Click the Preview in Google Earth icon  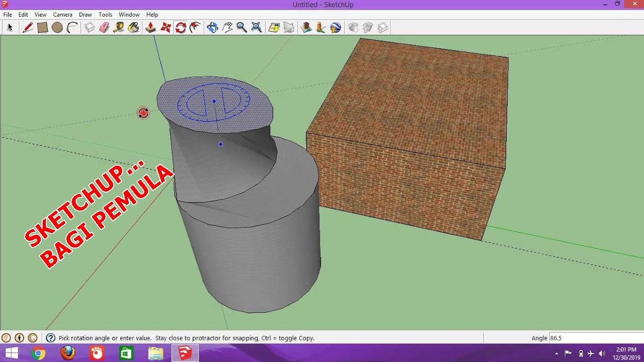336,27
